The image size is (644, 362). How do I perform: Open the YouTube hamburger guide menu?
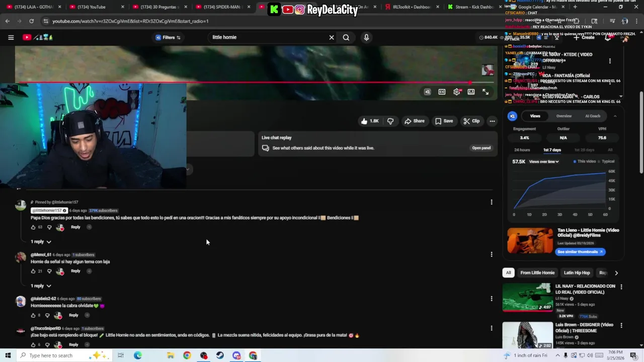(x=11, y=37)
